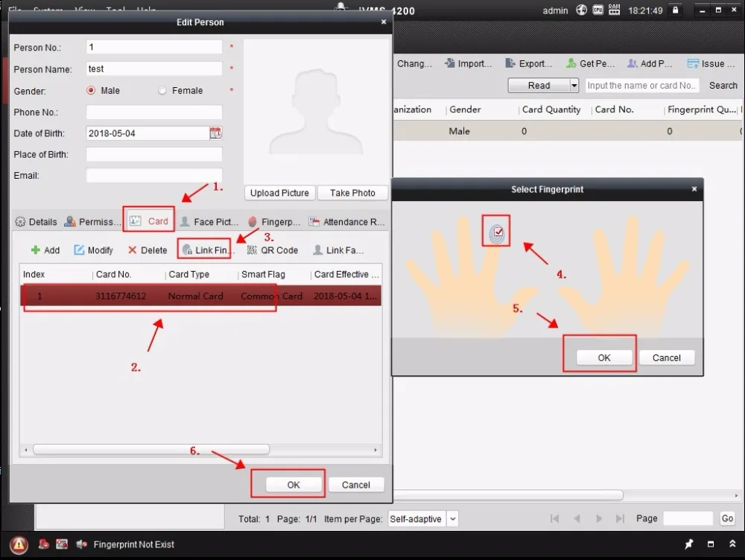Click the lock icon in top bar
The width and height of the screenshot is (745, 560).
(675, 10)
